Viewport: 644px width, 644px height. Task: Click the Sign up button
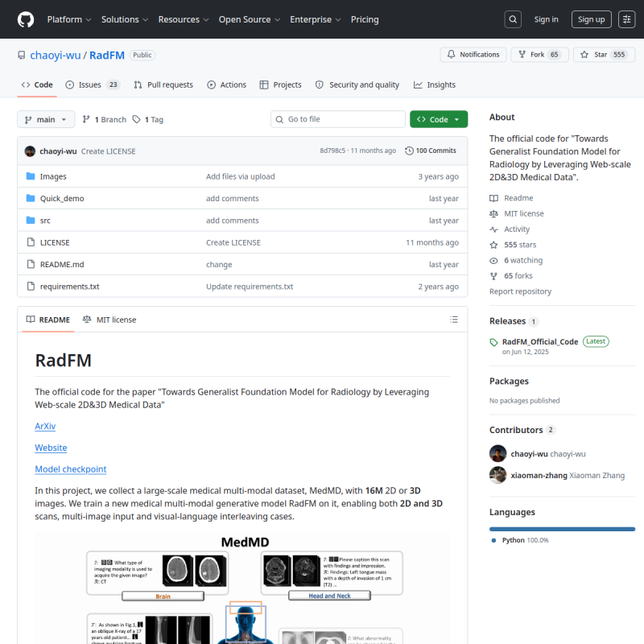tap(591, 19)
